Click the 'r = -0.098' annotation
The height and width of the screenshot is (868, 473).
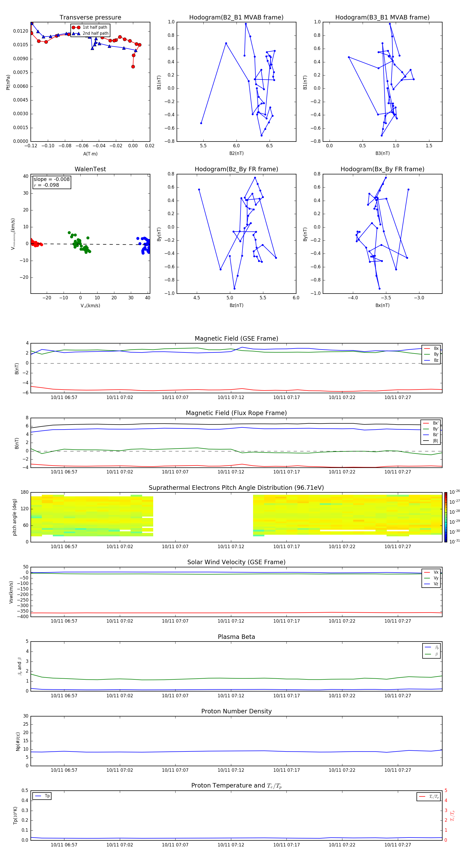pyautogui.click(x=47, y=185)
